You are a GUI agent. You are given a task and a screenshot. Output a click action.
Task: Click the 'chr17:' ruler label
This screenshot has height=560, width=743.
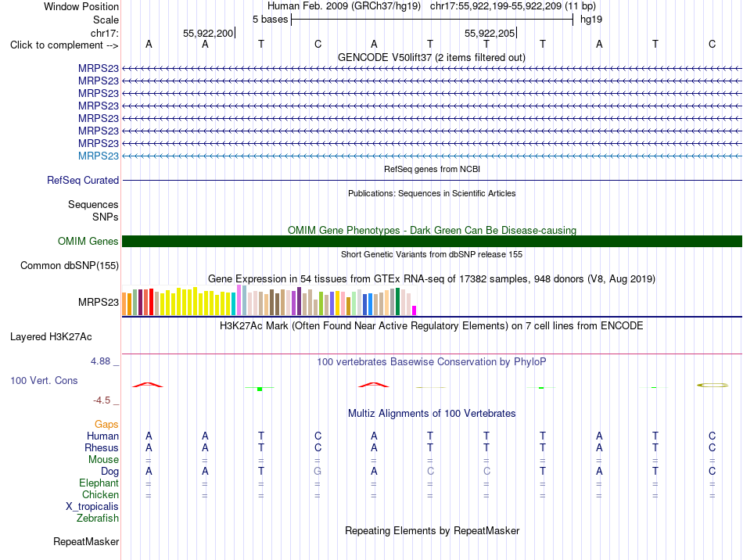tap(105, 33)
